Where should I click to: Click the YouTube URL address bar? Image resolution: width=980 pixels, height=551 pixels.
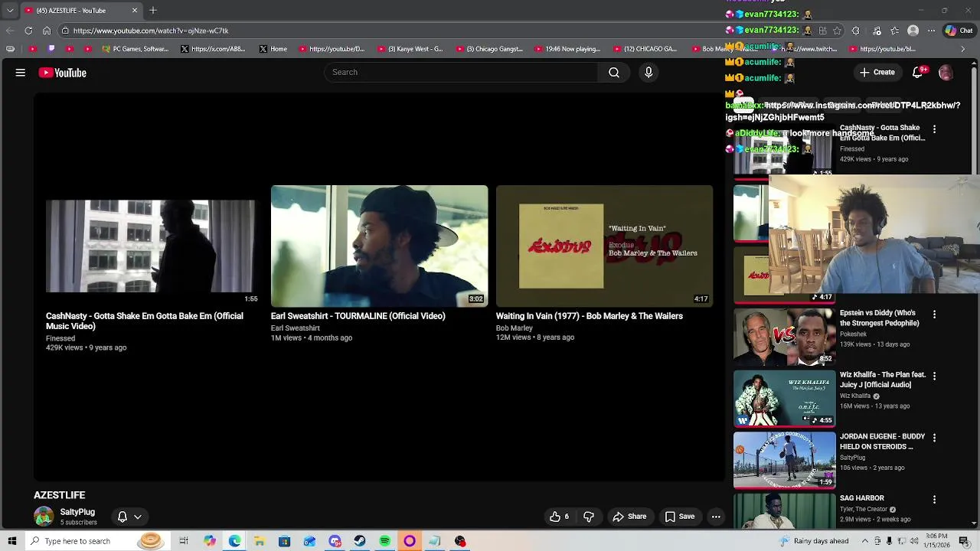tap(383, 31)
